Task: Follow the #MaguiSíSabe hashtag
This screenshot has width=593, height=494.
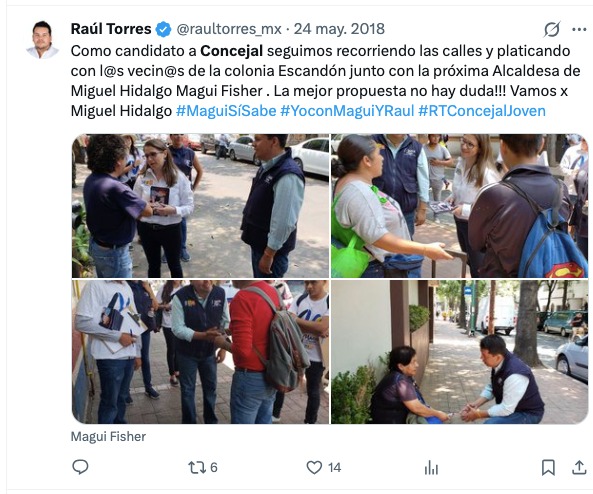Action: [226, 111]
